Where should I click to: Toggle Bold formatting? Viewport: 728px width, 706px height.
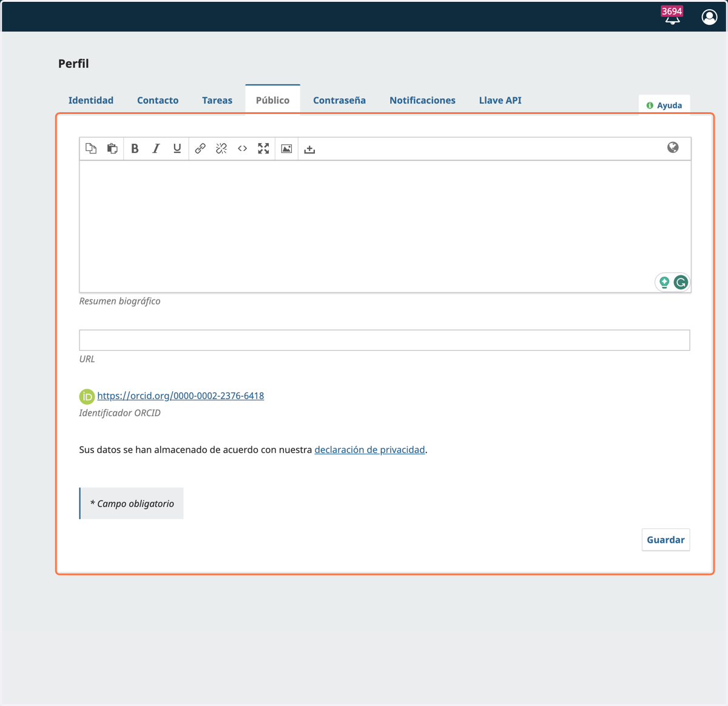(135, 149)
